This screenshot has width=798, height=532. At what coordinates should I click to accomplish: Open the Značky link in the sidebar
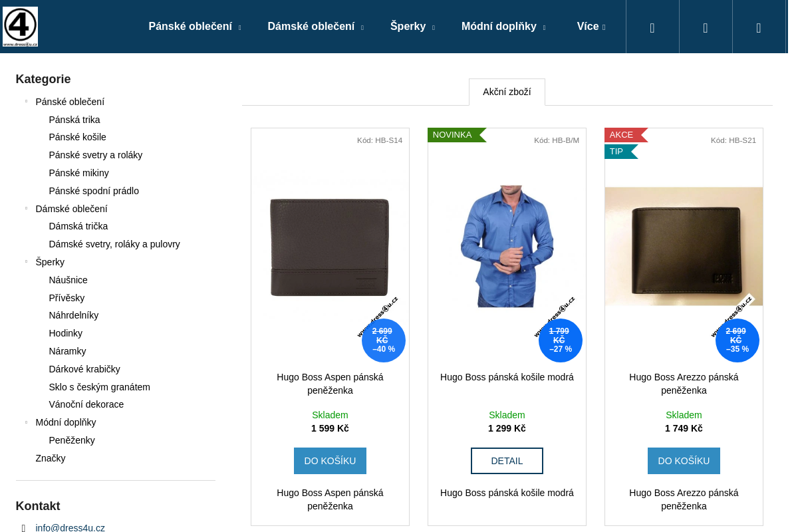pyautogui.click(x=51, y=458)
